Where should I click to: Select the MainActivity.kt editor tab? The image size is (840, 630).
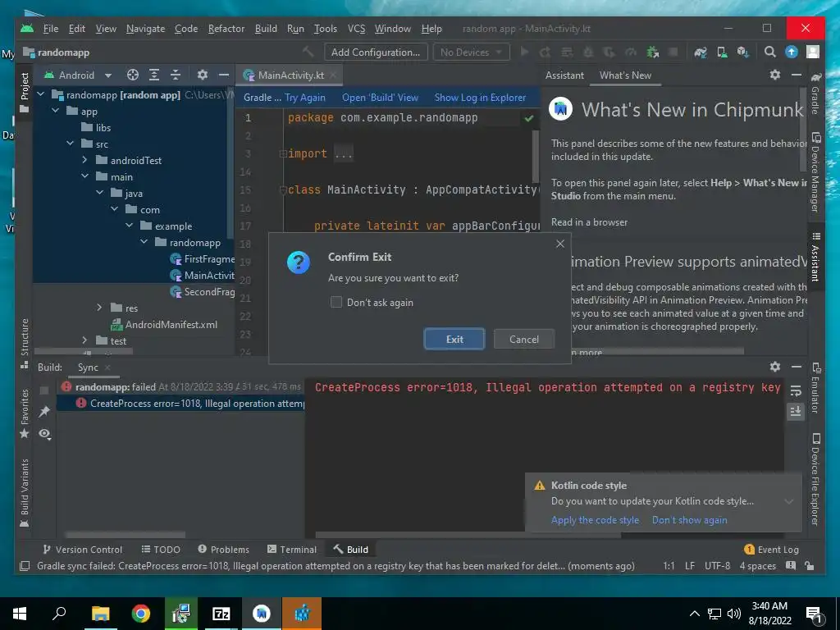(x=291, y=75)
